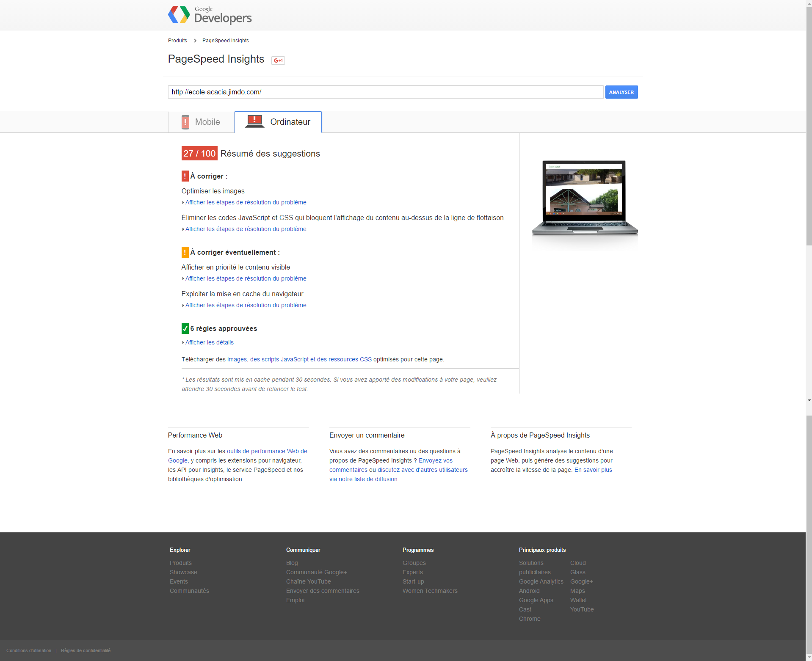This screenshot has width=812, height=661.
Task: Open footer Events link
Action: 179,581
